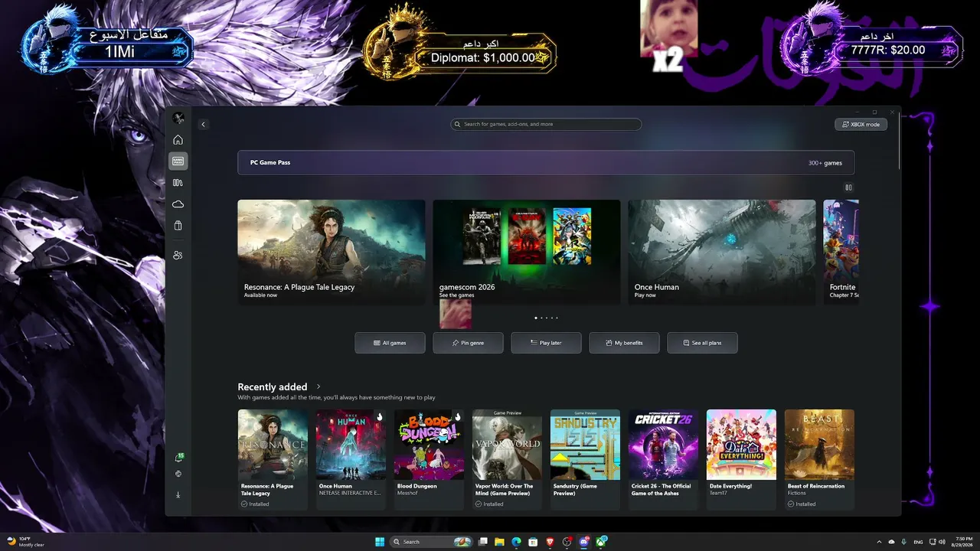This screenshot has width=980, height=551.
Task: Go to the Home icon in sidebar
Action: (x=178, y=140)
